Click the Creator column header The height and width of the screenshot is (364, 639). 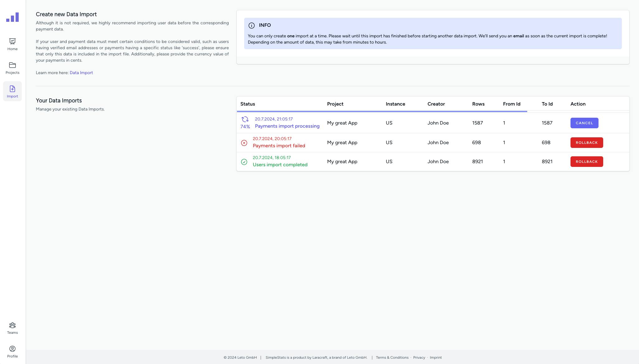point(436,104)
